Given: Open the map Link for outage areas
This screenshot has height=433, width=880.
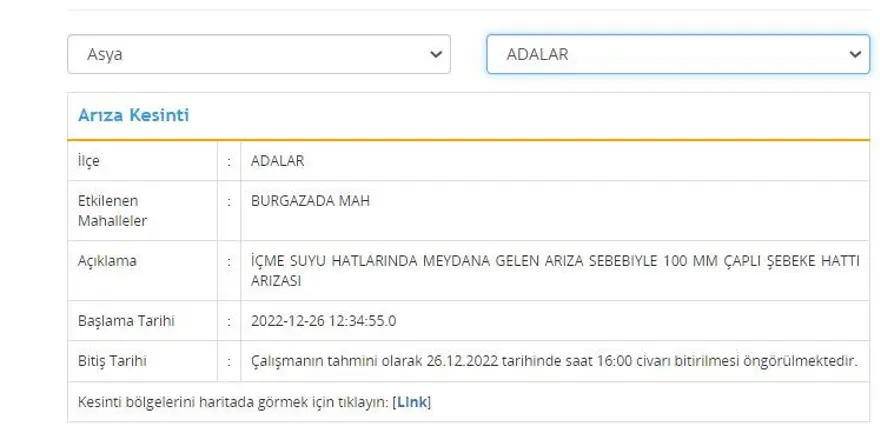Looking at the screenshot, I should click(x=411, y=403).
